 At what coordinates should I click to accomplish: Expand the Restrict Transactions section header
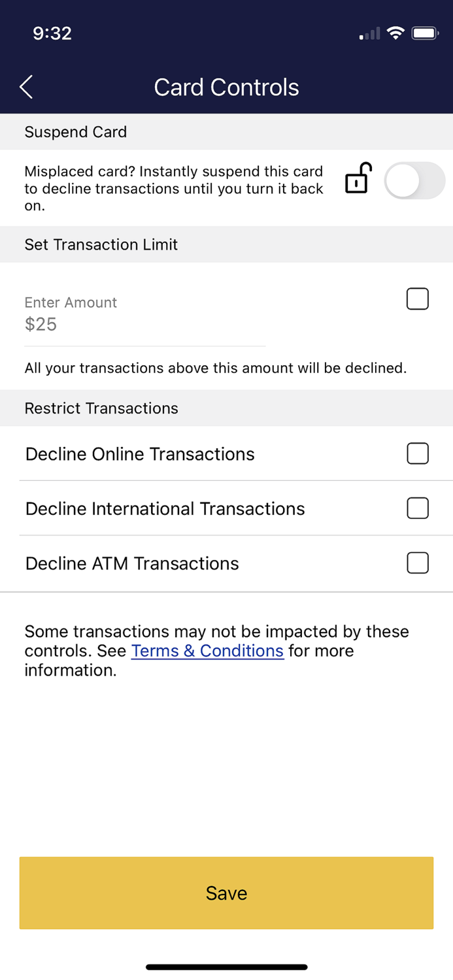[101, 408]
